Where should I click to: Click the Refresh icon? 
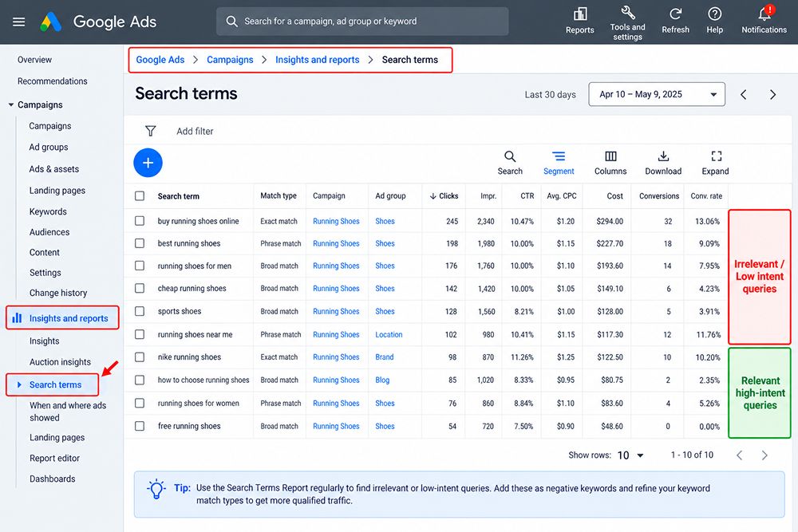point(675,14)
